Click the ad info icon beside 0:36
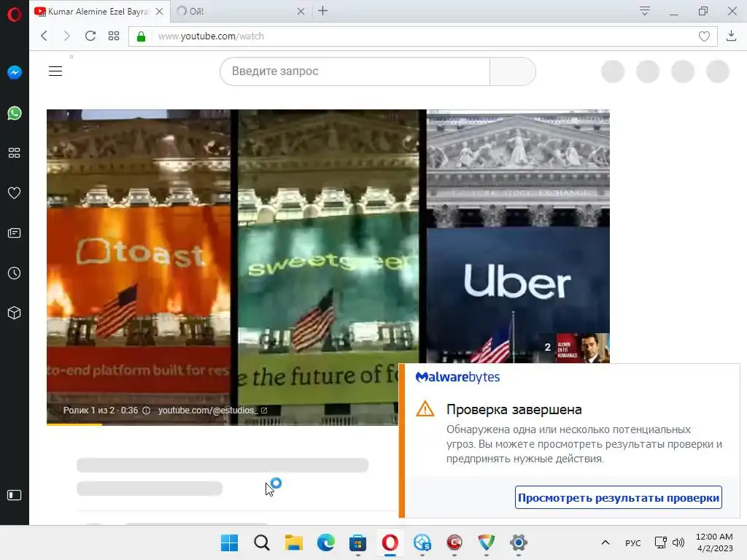The image size is (747, 560). coord(146,411)
